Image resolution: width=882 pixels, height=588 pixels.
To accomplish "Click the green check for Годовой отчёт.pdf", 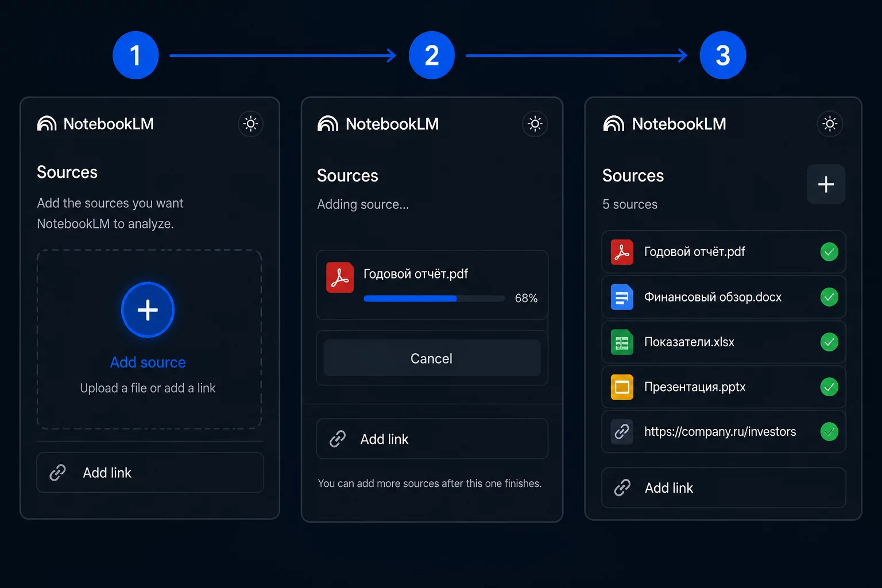I will point(829,252).
